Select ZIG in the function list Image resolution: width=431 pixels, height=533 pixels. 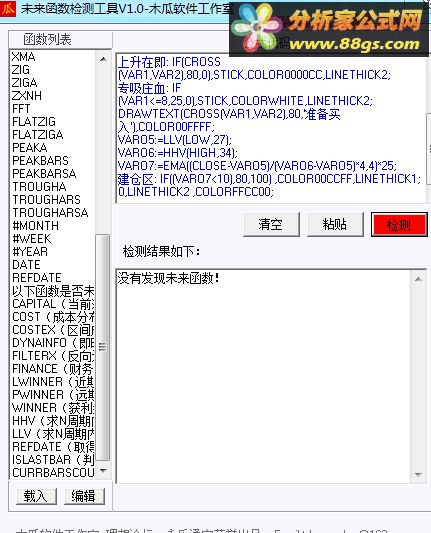(53, 70)
